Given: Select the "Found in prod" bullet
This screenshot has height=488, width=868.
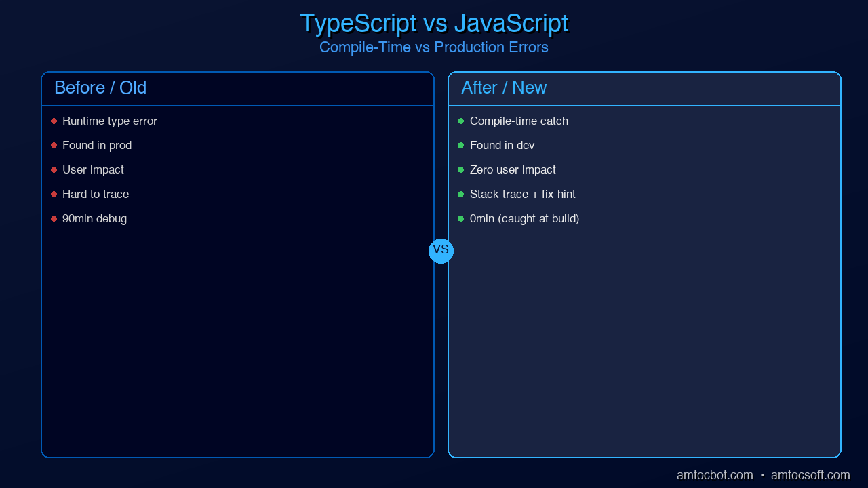Looking at the screenshot, I should pyautogui.click(x=91, y=146).
